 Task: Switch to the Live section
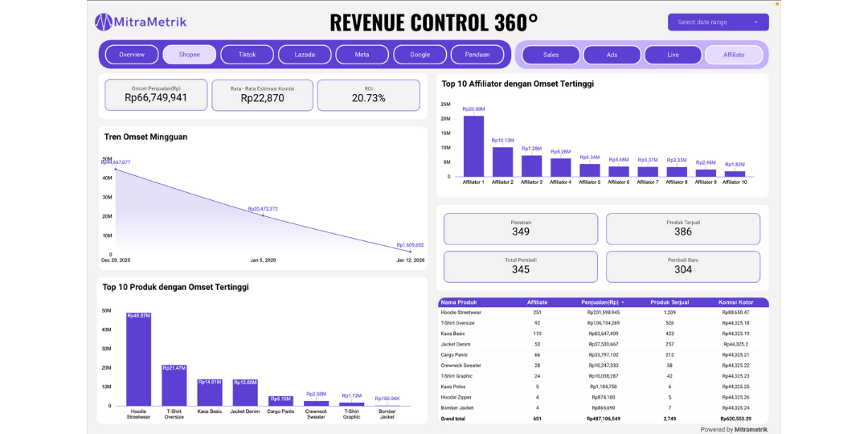pos(673,55)
